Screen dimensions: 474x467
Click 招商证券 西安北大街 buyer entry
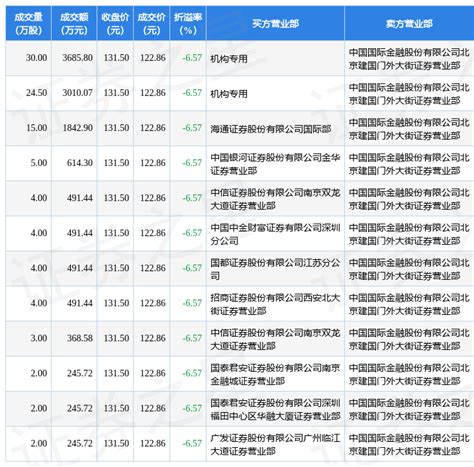pos(275,304)
